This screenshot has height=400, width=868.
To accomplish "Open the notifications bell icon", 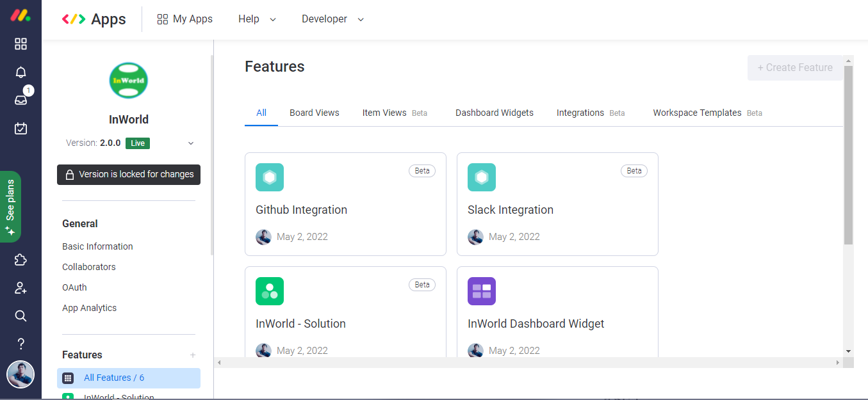I will (x=20, y=72).
